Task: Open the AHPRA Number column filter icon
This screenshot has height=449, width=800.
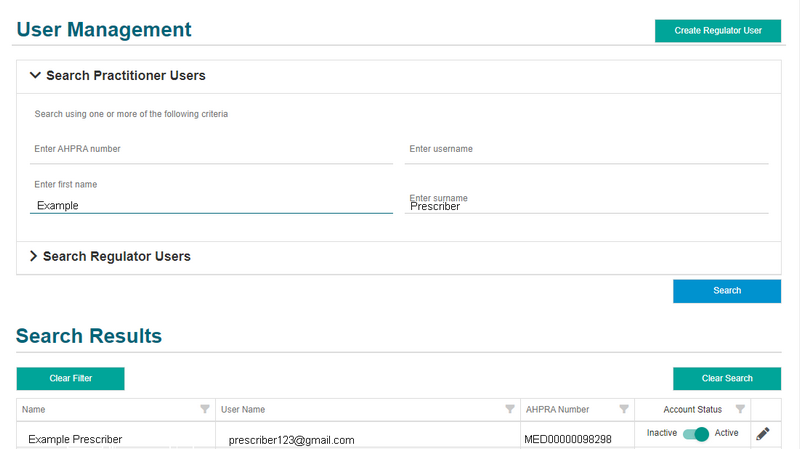Action: pyautogui.click(x=624, y=409)
